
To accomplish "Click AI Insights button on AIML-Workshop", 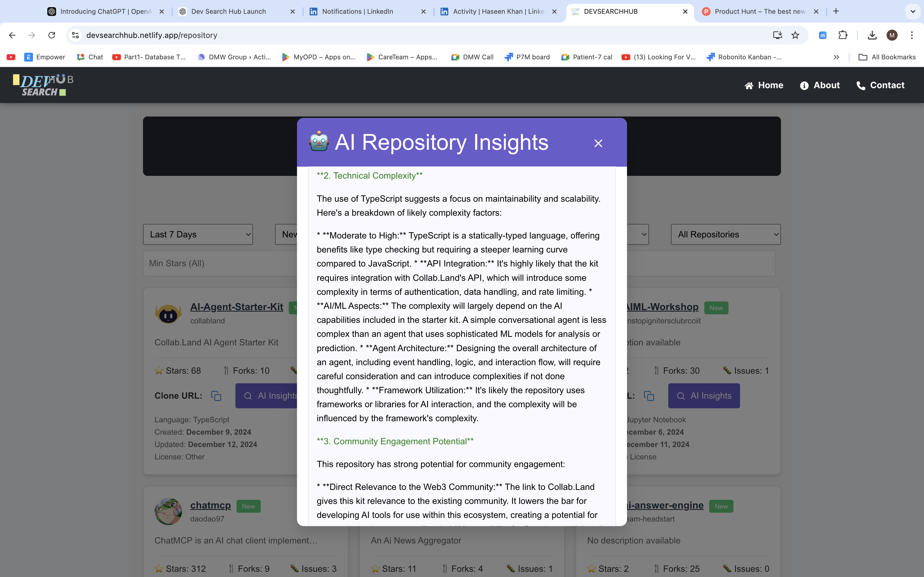I will click(x=704, y=396).
